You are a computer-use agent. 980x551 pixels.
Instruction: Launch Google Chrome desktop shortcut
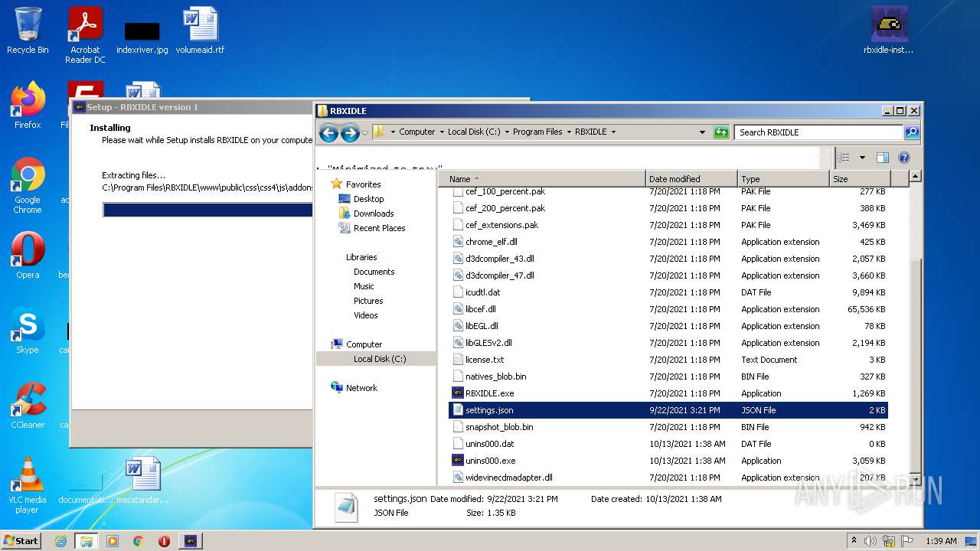pos(28,186)
